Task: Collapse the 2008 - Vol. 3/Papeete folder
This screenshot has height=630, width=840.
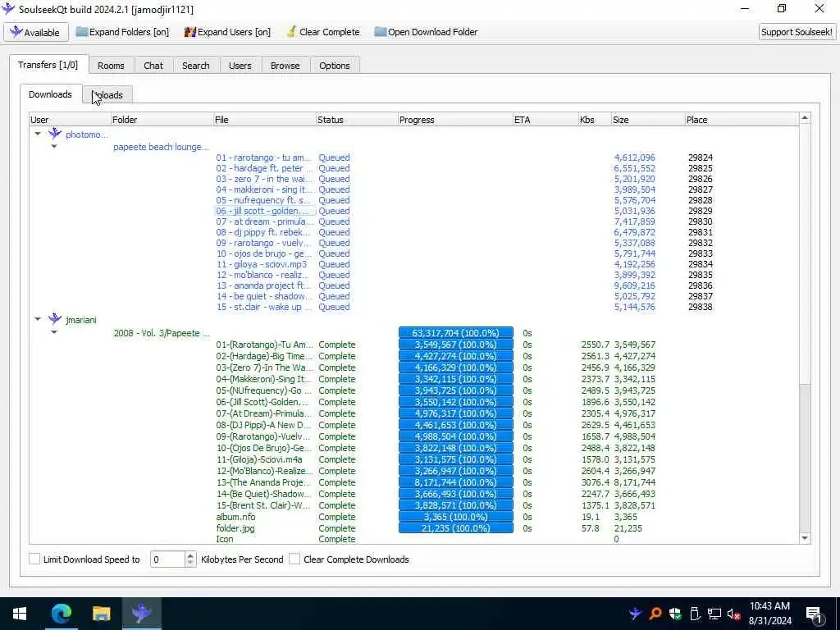Action: click(x=54, y=332)
